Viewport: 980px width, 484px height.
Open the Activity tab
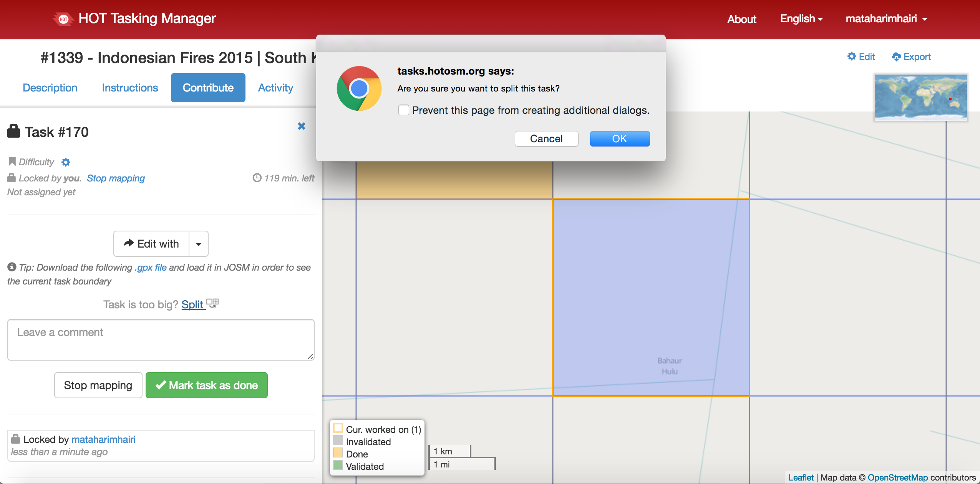tap(275, 88)
